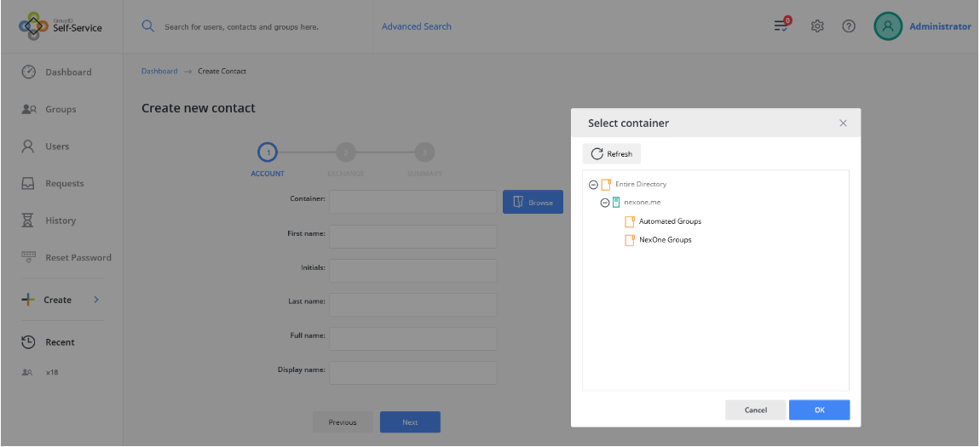The height and width of the screenshot is (447, 980).
Task: Open the help question mark icon
Action: coord(849,26)
